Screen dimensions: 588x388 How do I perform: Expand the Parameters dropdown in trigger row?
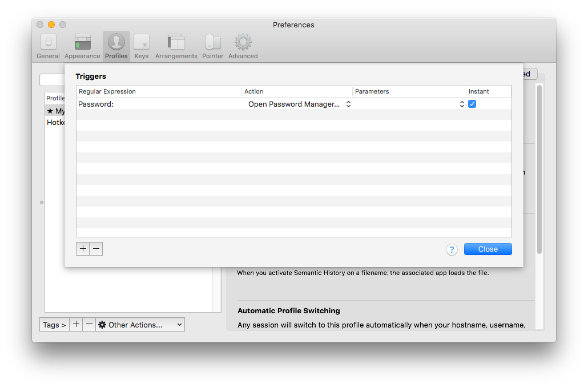pyautogui.click(x=409, y=104)
